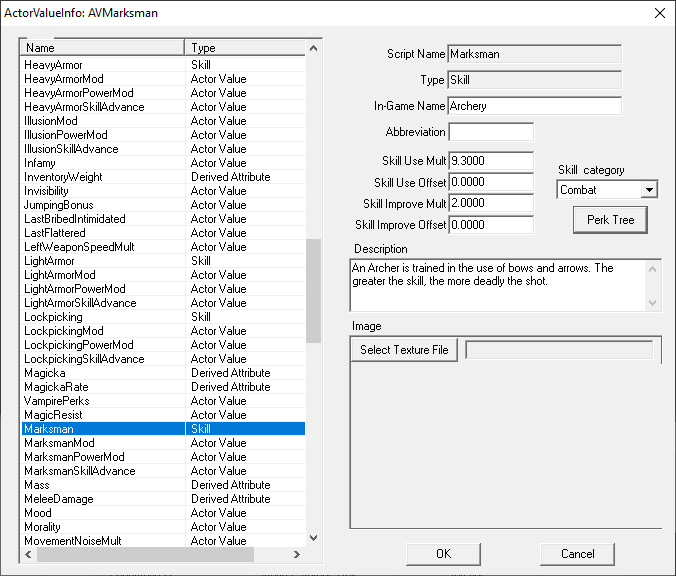Select the HeavyArmor row
676x576 pixels.
point(163,65)
